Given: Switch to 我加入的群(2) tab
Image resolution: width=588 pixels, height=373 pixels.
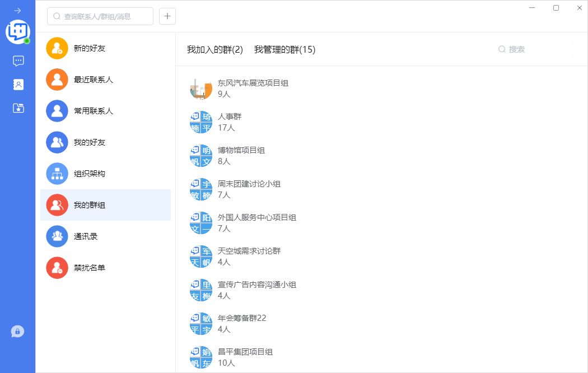Looking at the screenshot, I should [x=215, y=49].
